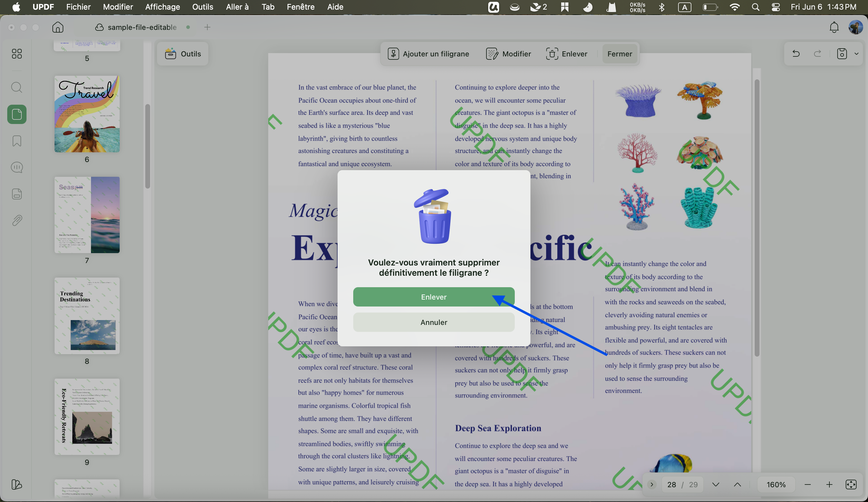Image resolution: width=868 pixels, height=502 pixels.
Task: Zoom in with plus button
Action: 829,485
